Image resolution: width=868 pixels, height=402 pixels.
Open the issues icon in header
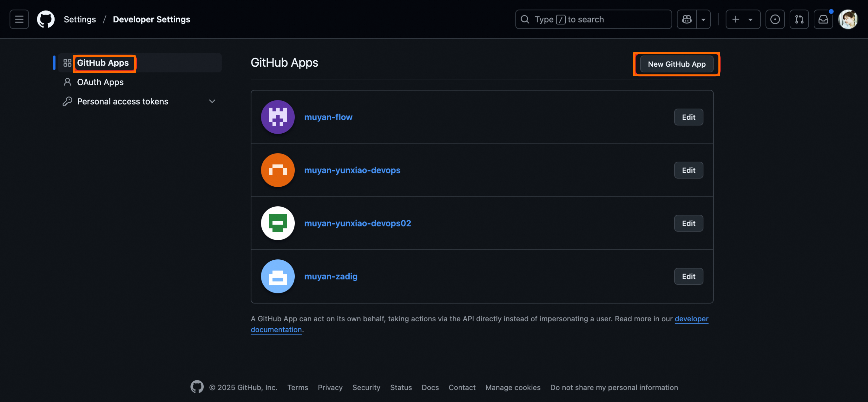point(775,19)
